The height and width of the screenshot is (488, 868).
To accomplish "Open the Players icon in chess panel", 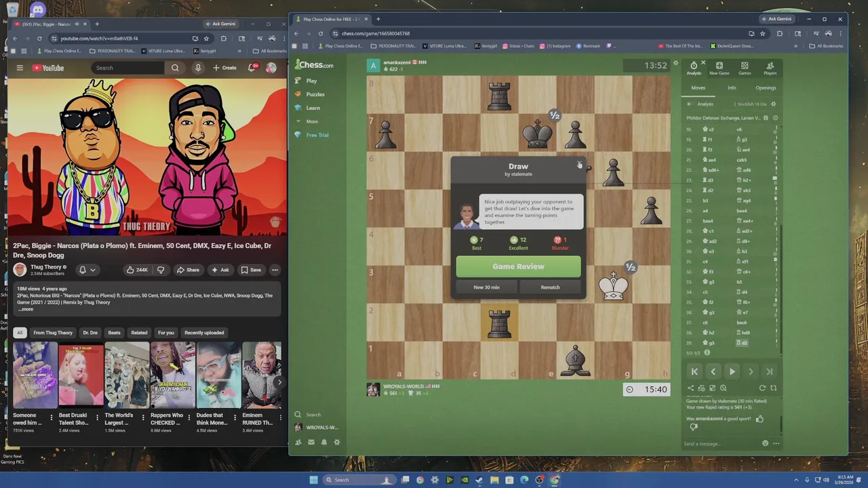I will point(770,68).
